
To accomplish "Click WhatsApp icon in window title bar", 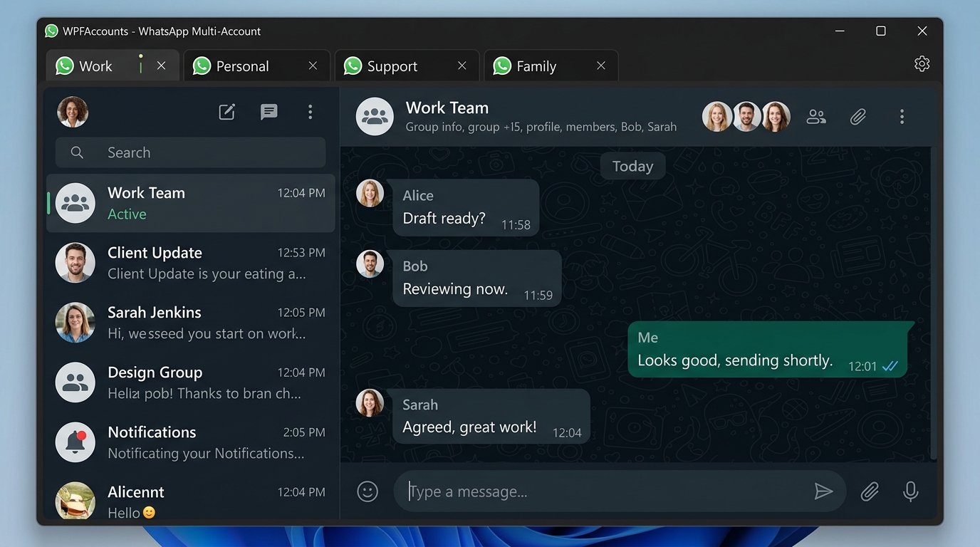I will tap(51, 31).
